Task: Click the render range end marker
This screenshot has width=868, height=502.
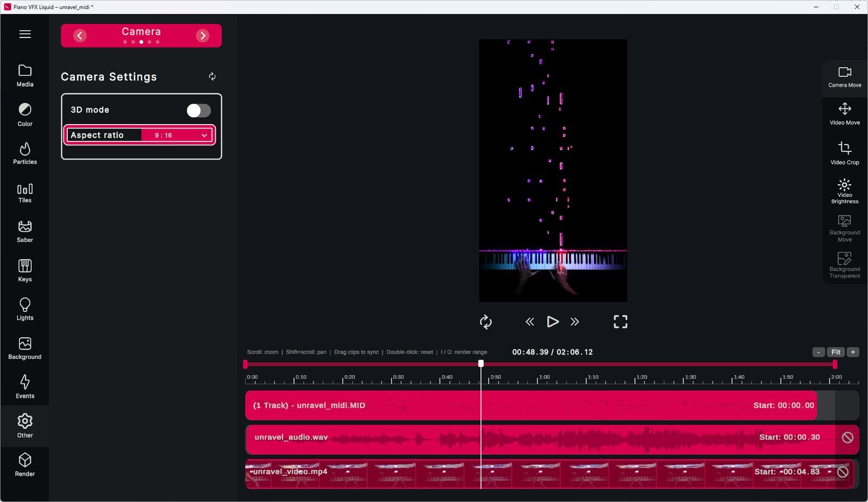Action: point(834,365)
